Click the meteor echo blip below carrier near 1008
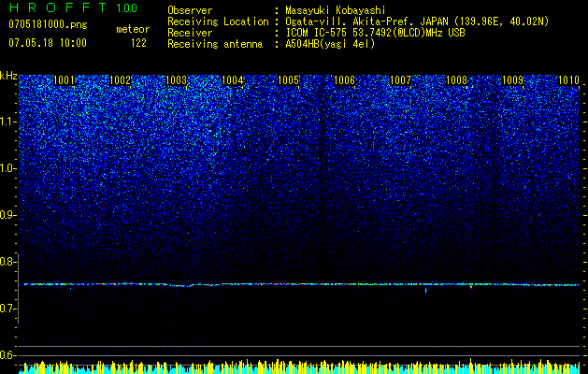588x374 pixels. (470, 287)
